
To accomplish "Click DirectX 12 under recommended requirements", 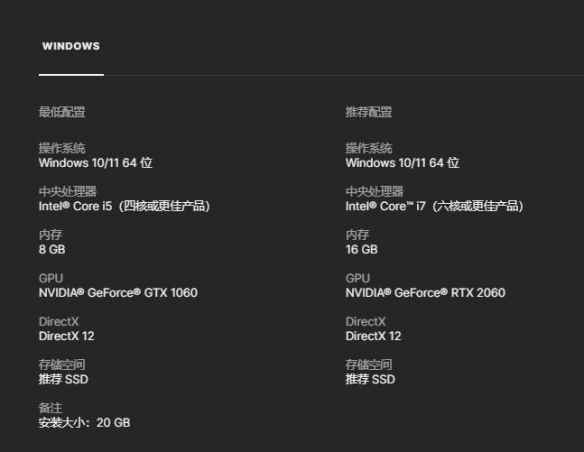I will pyautogui.click(x=373, y=336).
